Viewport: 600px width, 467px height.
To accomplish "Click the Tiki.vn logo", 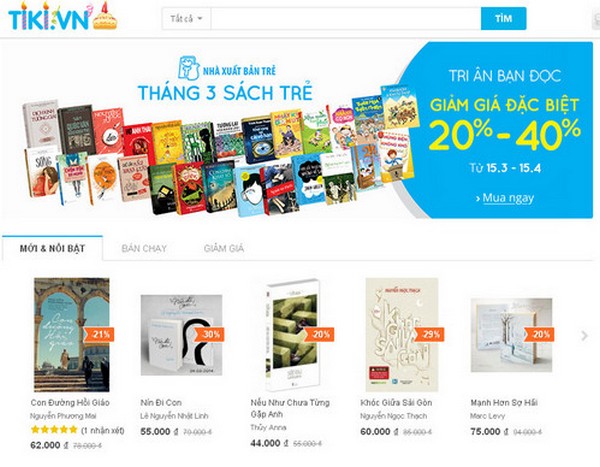I will tap(48, 17).
